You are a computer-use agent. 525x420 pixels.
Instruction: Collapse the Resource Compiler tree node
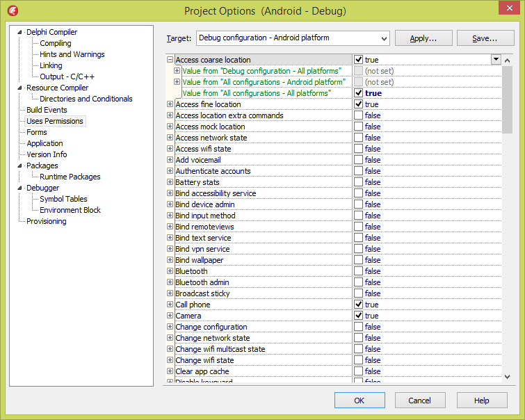pos(19,88)
